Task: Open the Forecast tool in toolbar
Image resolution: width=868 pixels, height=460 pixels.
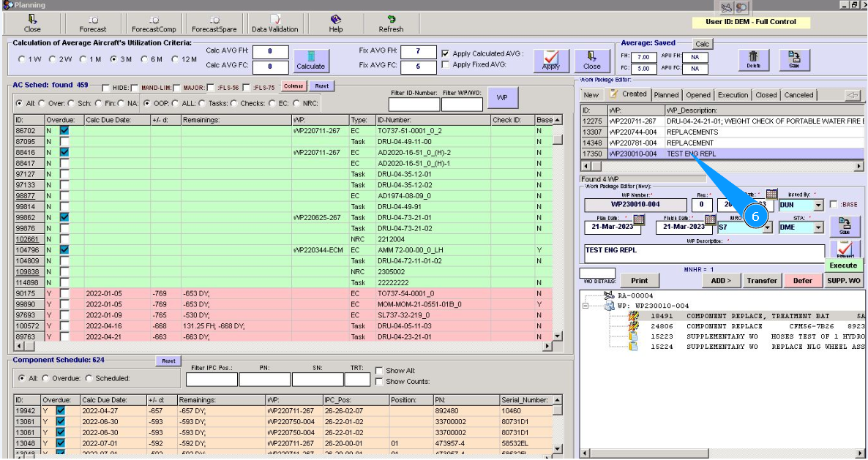Action: click(x=93, y=23)
